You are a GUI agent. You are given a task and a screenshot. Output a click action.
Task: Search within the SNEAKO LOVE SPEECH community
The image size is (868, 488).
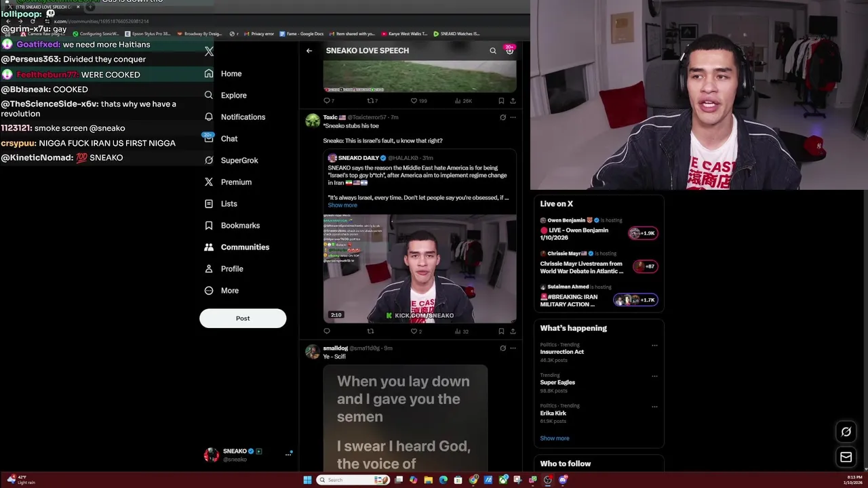coord(493,51)
